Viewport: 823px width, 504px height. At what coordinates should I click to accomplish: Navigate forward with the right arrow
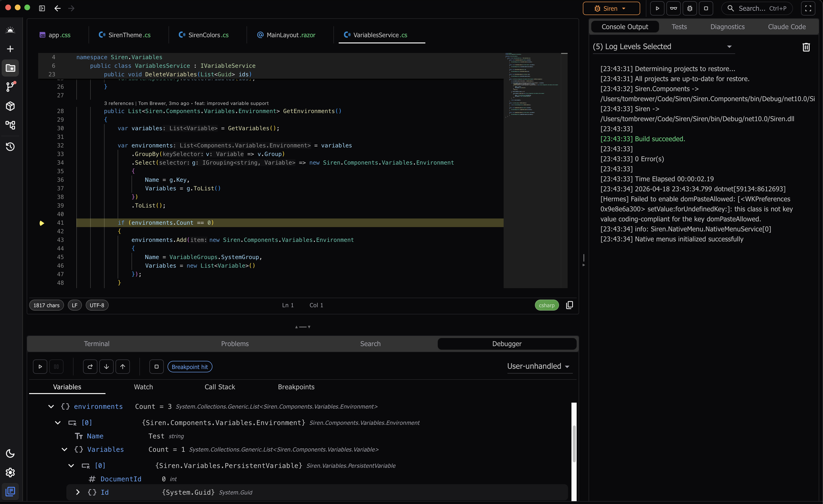[x=71, y=8]
